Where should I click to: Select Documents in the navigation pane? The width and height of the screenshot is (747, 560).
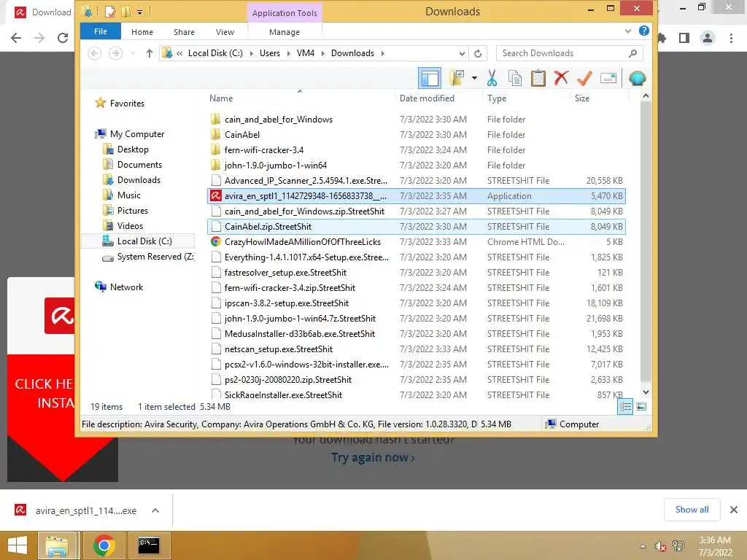click(139, 165)
